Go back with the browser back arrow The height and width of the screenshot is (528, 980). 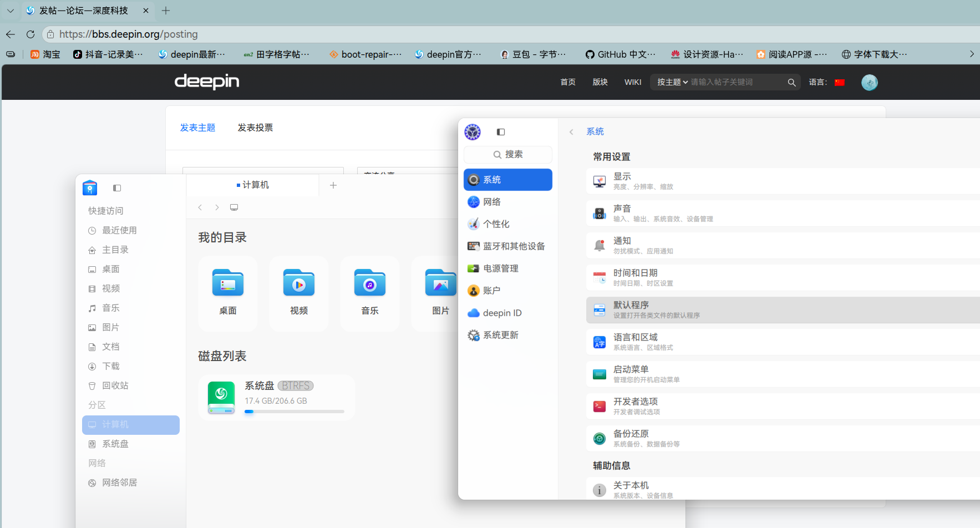tap(11, 34)
